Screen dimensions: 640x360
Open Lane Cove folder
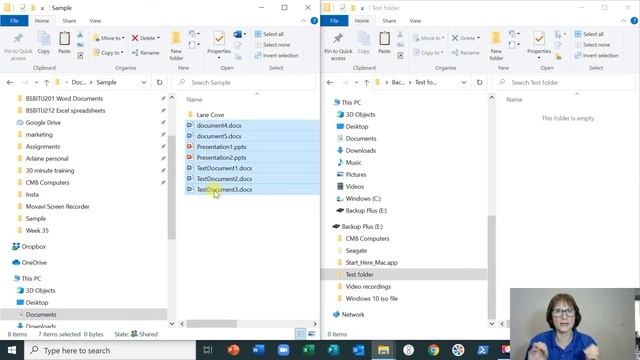coord(210,115)
